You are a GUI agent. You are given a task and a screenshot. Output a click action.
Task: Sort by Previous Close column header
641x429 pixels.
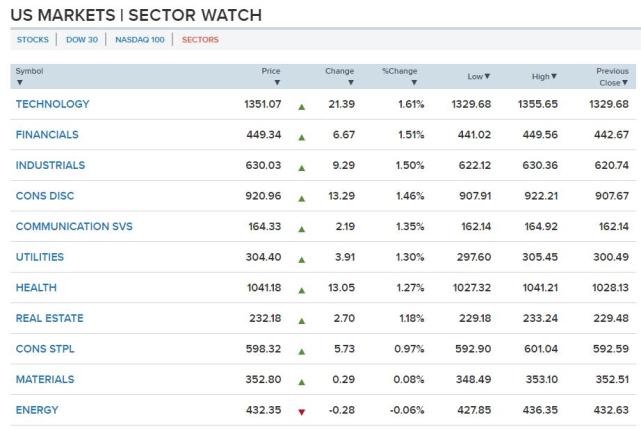click(612, 76)
